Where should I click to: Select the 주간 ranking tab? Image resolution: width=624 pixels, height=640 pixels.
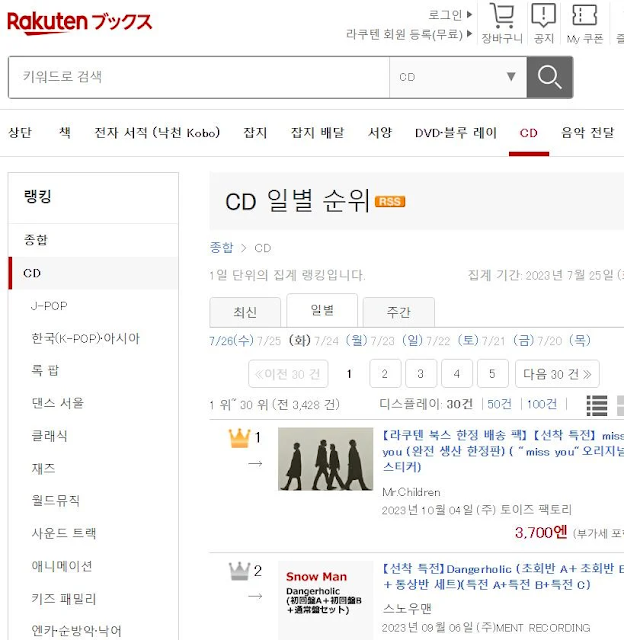(x=399, y=312)
